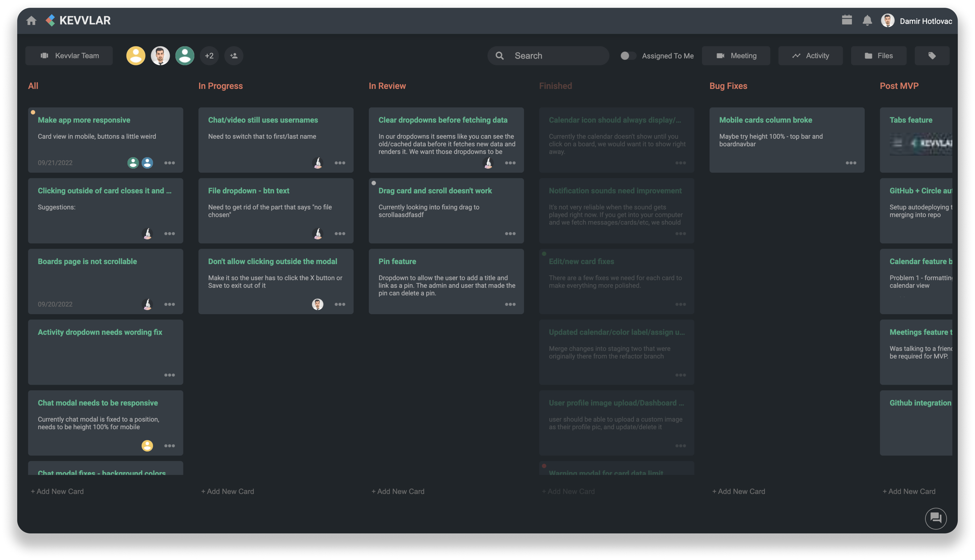Viewport: 975px width, 560px height.
Task: Open Pin feature card title
Action: coord(397,261)
